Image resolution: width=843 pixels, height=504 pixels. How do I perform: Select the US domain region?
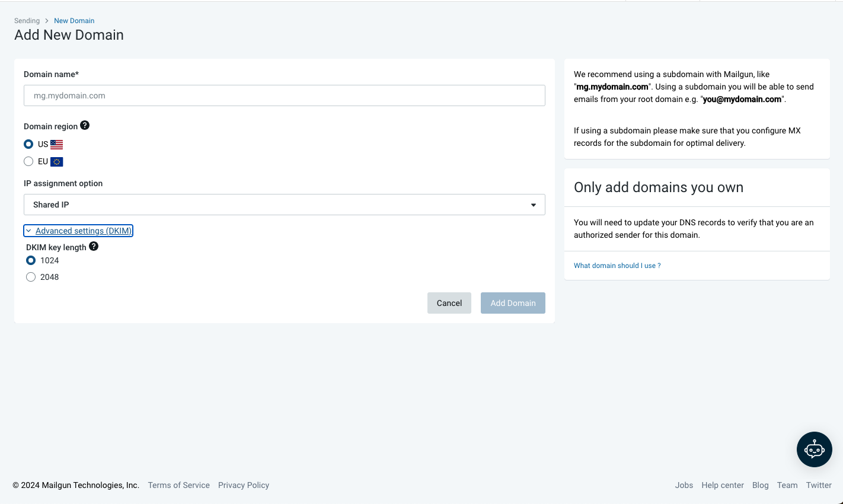point(28,143)
